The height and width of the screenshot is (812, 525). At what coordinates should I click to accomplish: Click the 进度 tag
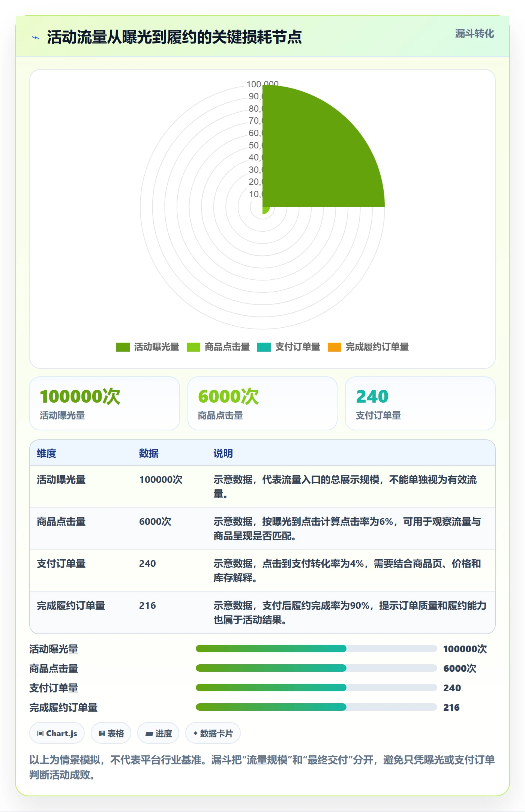pos(158,733)
